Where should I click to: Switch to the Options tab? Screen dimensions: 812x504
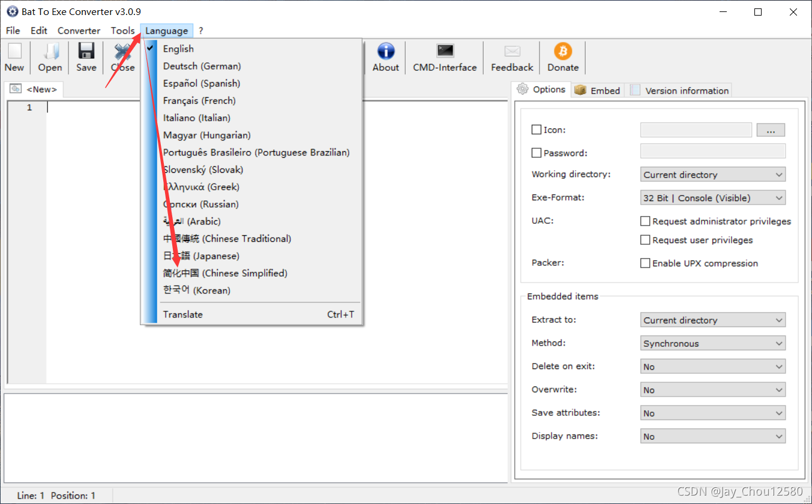[541, 89]
